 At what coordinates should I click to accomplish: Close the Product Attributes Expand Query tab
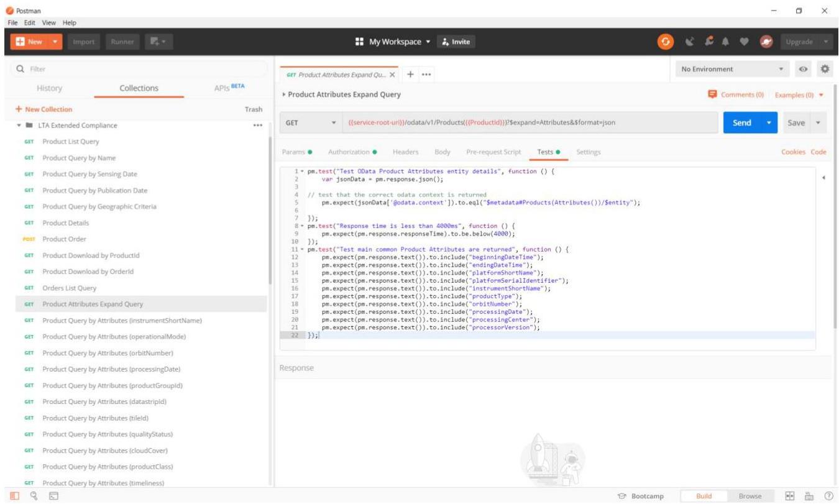pos(392,75)
